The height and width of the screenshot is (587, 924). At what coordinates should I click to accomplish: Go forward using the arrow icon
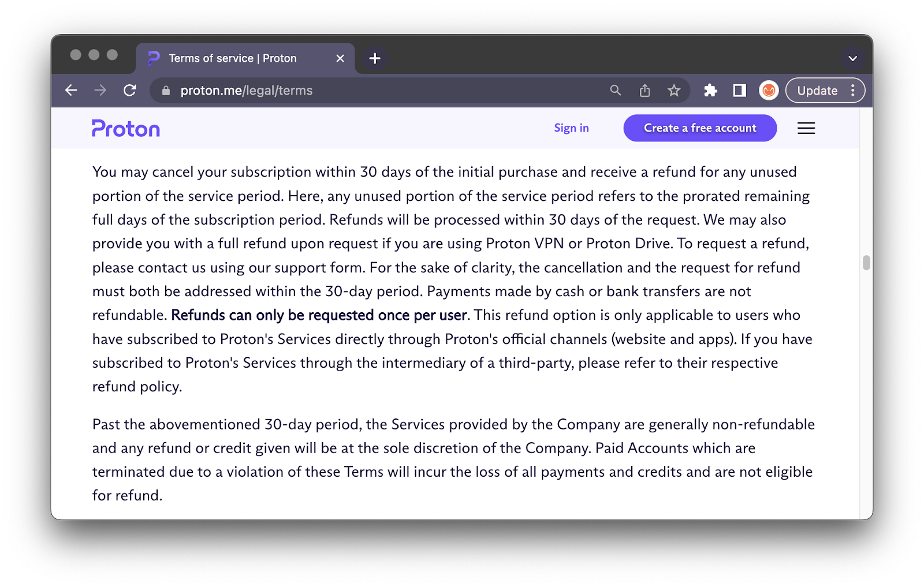coord(100,90)
